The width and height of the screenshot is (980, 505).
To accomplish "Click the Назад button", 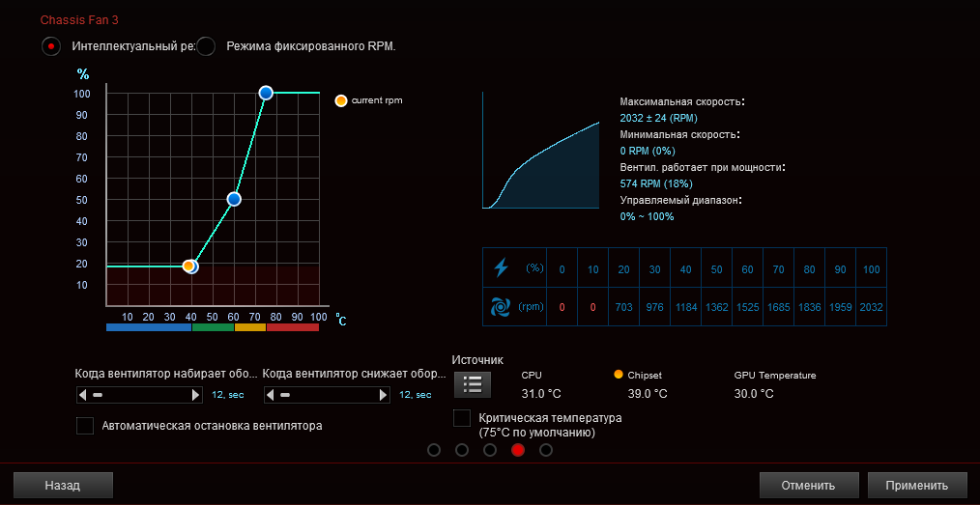I will tap(63, 485).
